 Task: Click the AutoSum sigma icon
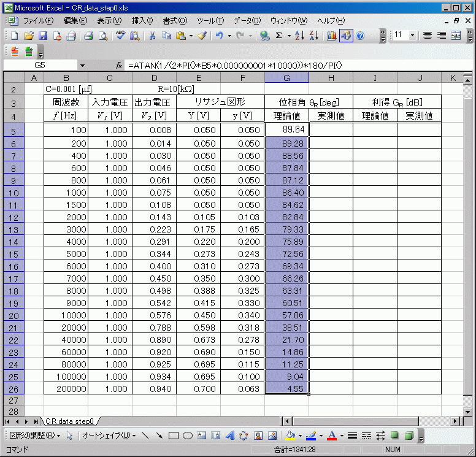click(x=279, y=36)
